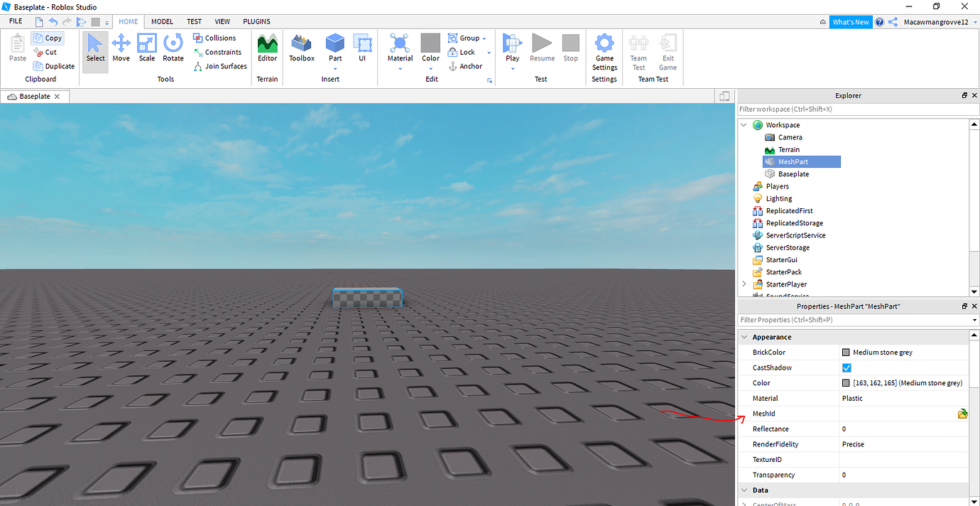Open the Toolbox
The height and width of the screenshot is (506, 980).
pos(301,48)
